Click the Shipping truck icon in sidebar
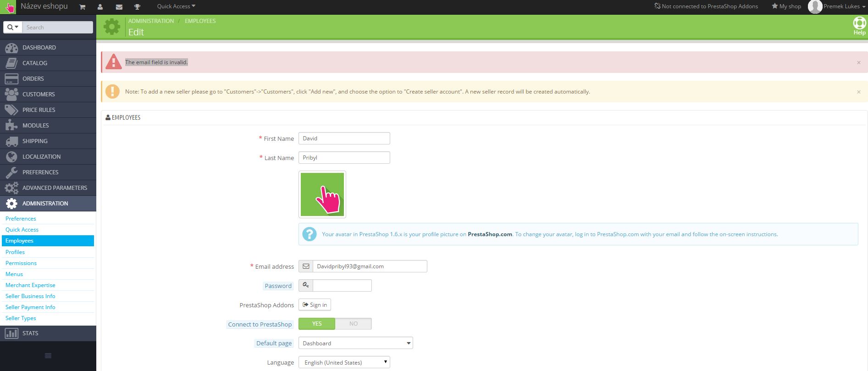This screenshot has width=868, height=371. click(11, 141)
